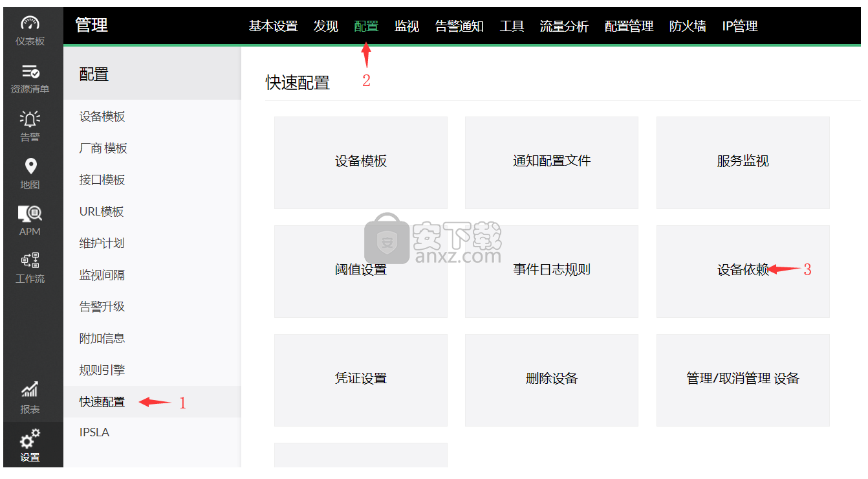Open the IP管理 tab

pos(740,27)
